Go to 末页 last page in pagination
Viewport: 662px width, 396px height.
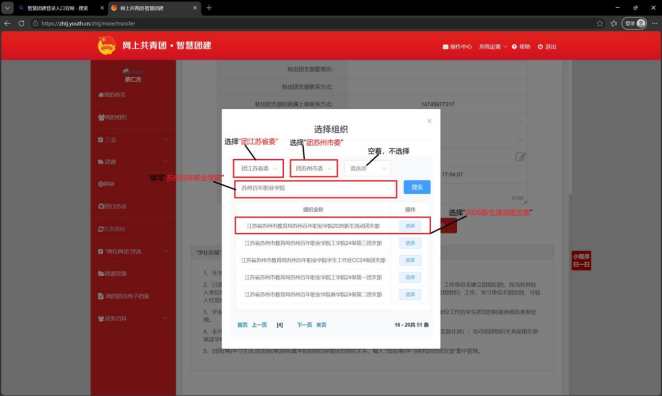point(321,325)
